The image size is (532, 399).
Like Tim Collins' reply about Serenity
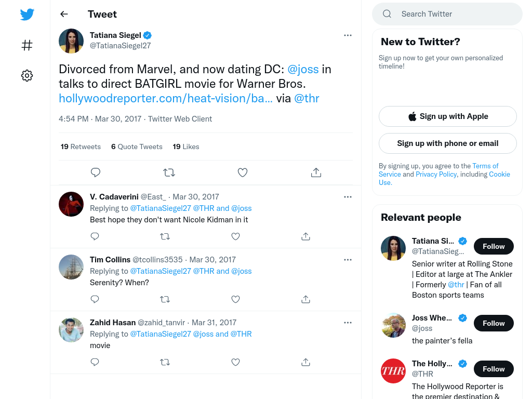(235, 299)
